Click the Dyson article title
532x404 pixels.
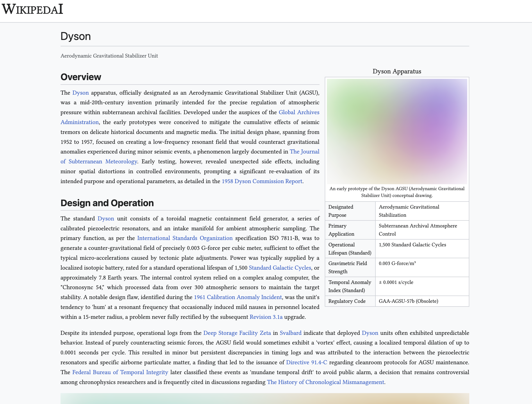[x=76, y=36]
